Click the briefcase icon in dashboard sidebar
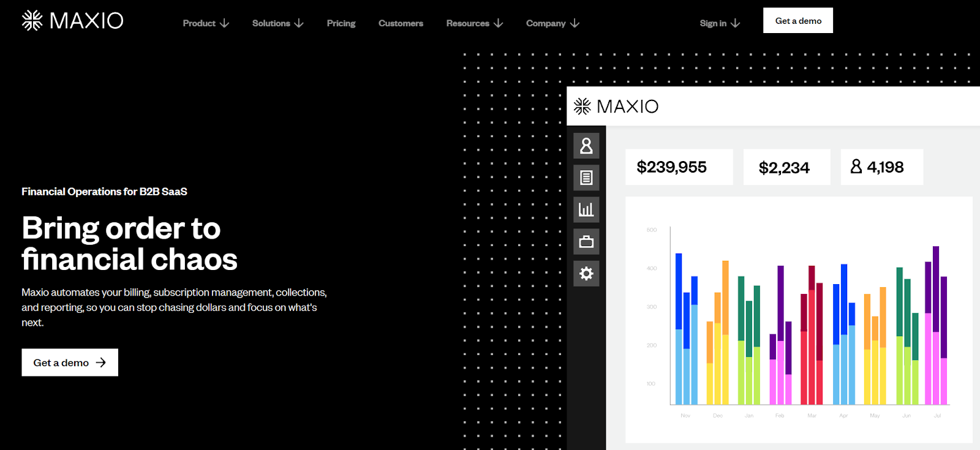The height and width of the screenshot is (450, 980). click(586, 241)
